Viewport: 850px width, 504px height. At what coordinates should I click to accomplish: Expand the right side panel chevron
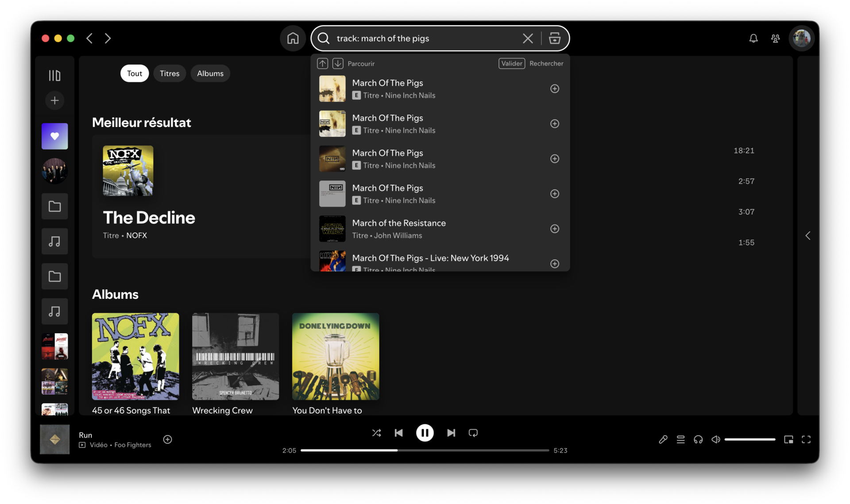[x=808, y=236]
